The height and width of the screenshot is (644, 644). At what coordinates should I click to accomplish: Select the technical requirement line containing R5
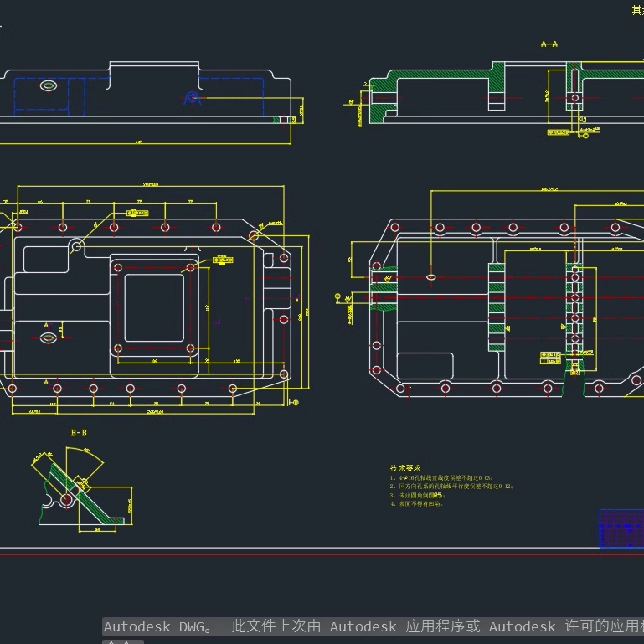tap(418, 495)
